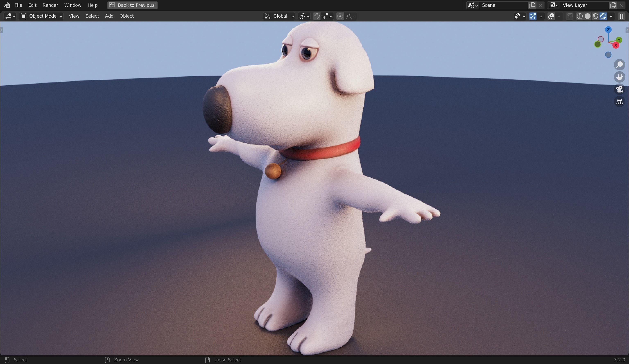Open the Blender logo application menu

click(x=7, y=5)
